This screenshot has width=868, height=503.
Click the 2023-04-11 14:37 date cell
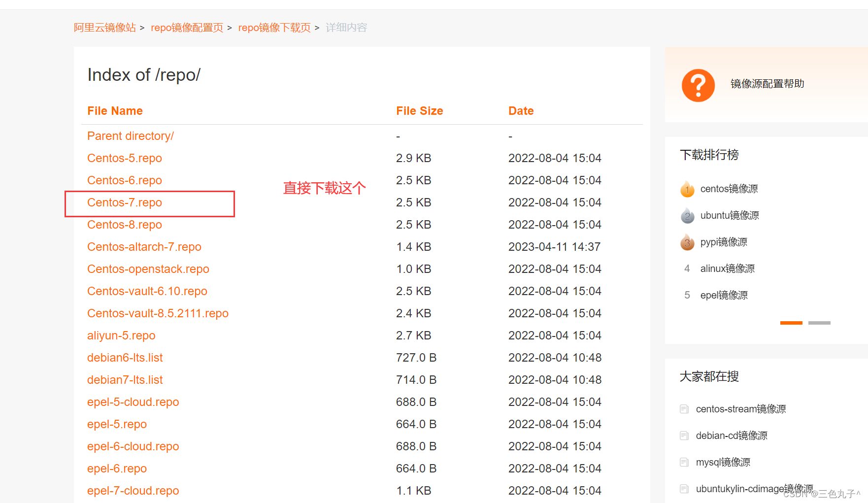(x=555, y=247)
